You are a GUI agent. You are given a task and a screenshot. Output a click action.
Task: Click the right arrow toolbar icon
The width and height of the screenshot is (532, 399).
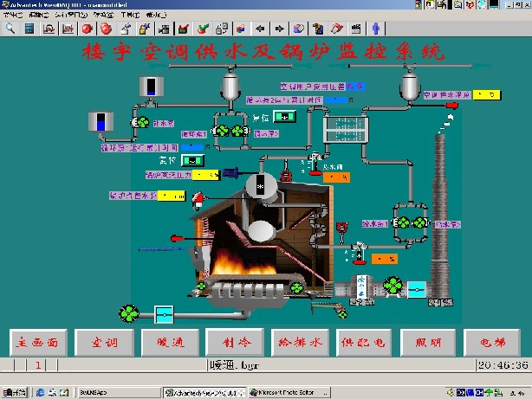point(277,28)
